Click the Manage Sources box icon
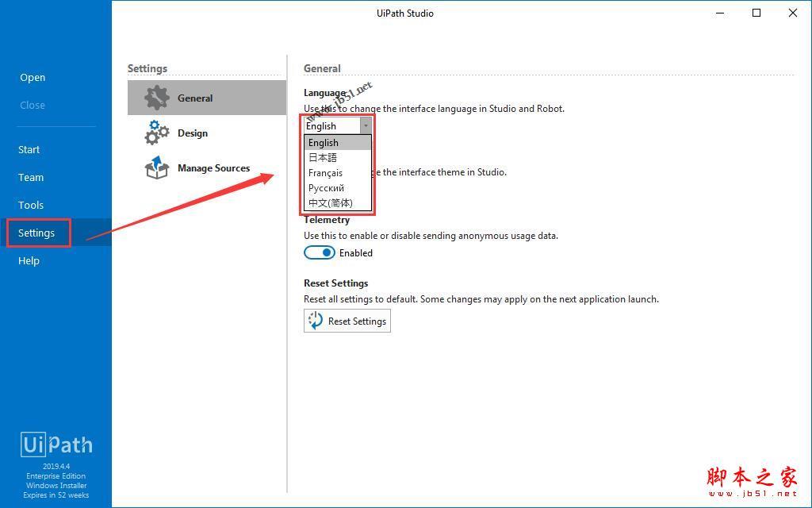 click(x=156, y=167)
